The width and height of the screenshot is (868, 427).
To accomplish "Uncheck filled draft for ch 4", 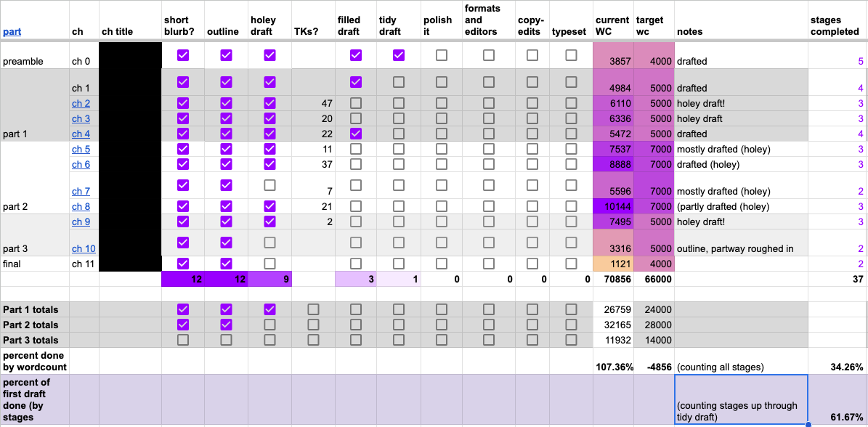I will pos(355,134).
